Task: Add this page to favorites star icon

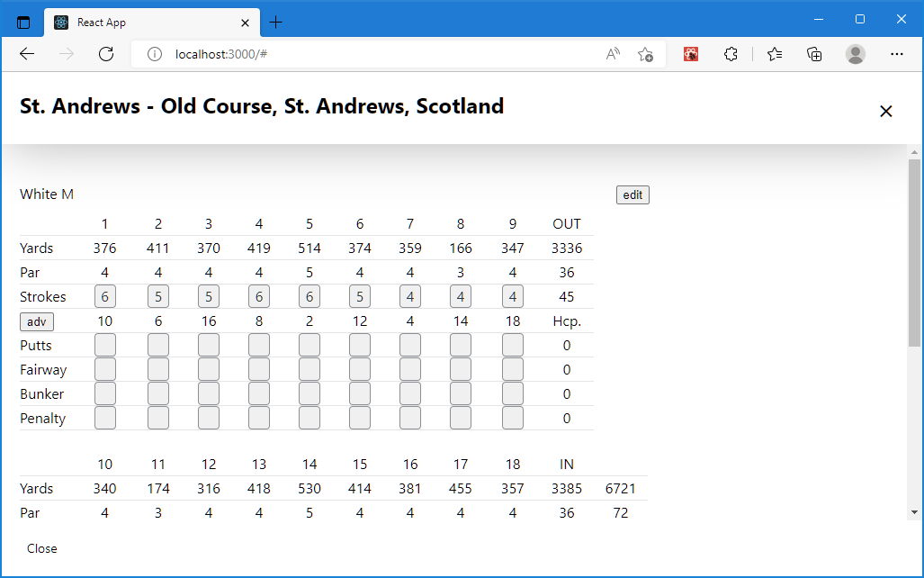Action: click(x=645, y=54)
